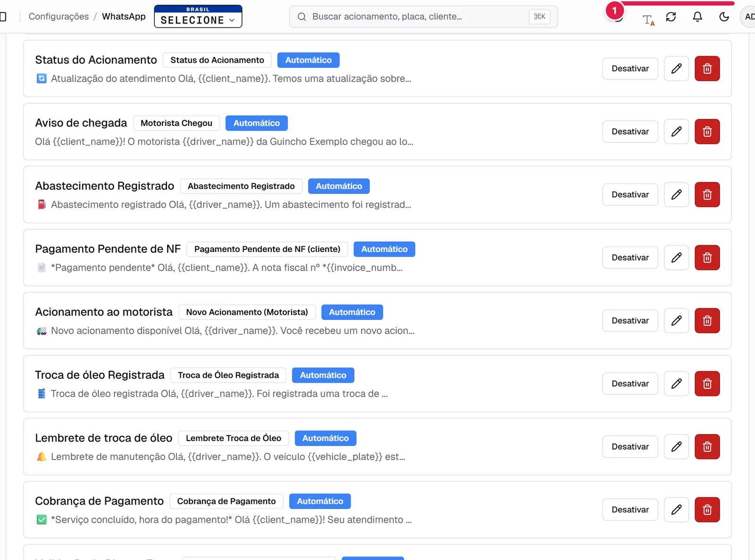Click the Motorista Chegou tag
The width and height of the screenshot is (755, 560).
pyautogui.click(x=176, y=123)
